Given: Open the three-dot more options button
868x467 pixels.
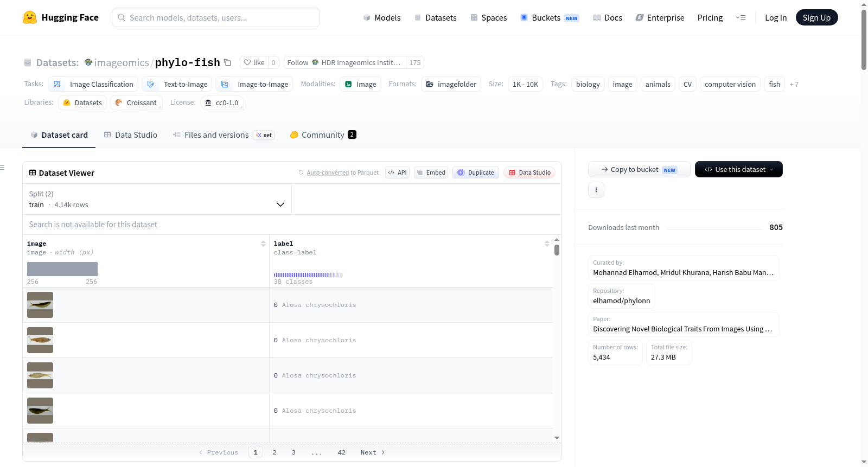Looking at the screenshot, I should click(596, 190).
